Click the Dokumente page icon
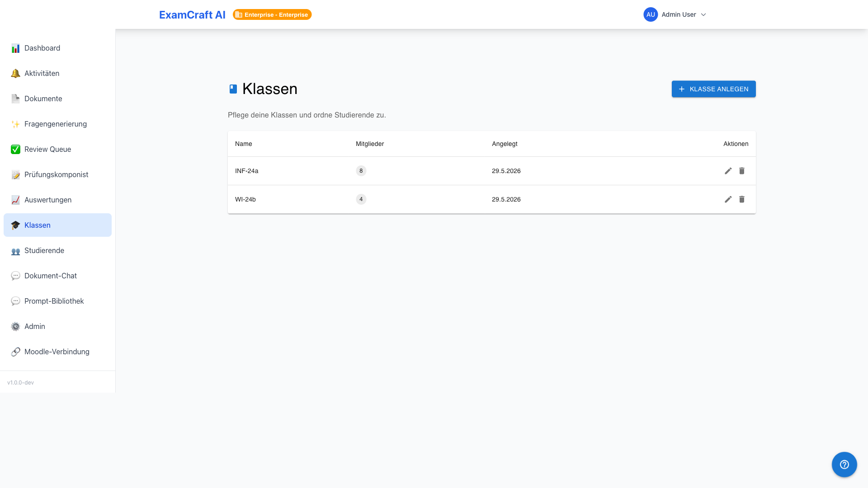The height and width of the screenshot is (488, 868). [x=15, y=99]
